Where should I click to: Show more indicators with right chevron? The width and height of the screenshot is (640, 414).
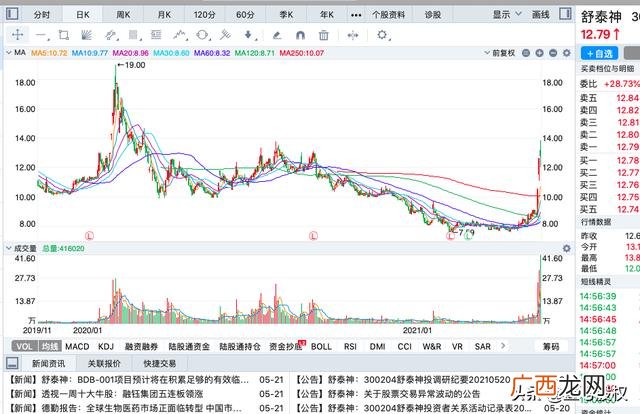[503, 346]
